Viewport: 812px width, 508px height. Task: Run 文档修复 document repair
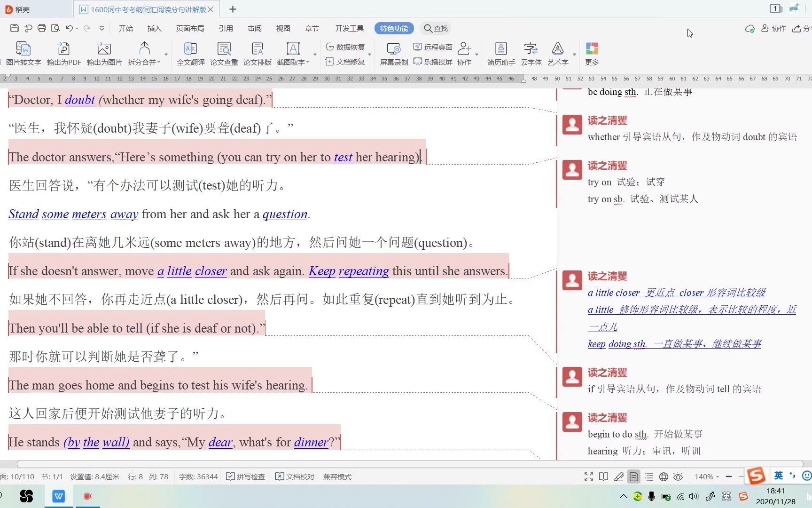346,62
